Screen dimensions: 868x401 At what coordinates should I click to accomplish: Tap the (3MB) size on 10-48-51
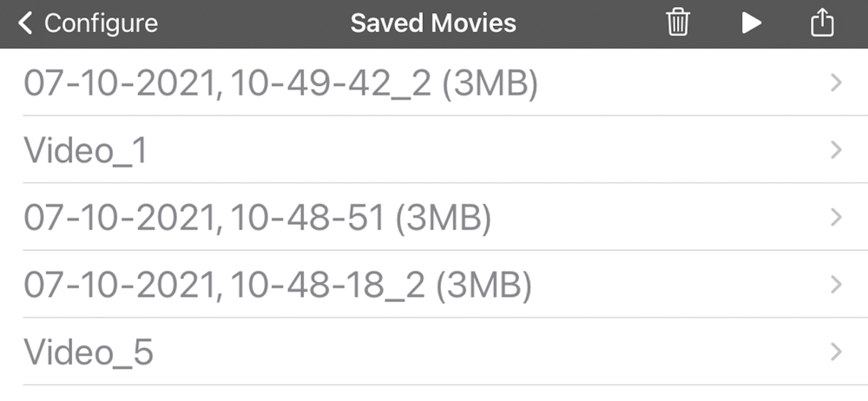(x=444, y=218)
